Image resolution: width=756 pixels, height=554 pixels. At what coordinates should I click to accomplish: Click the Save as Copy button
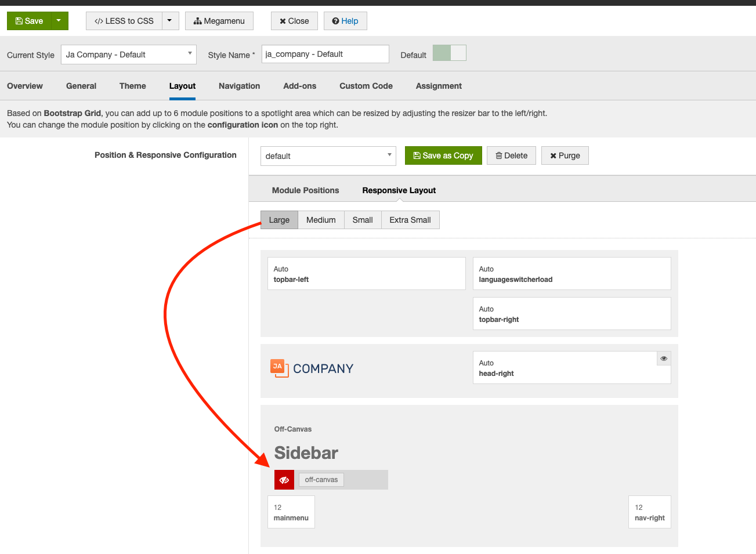tap(443, 155)
